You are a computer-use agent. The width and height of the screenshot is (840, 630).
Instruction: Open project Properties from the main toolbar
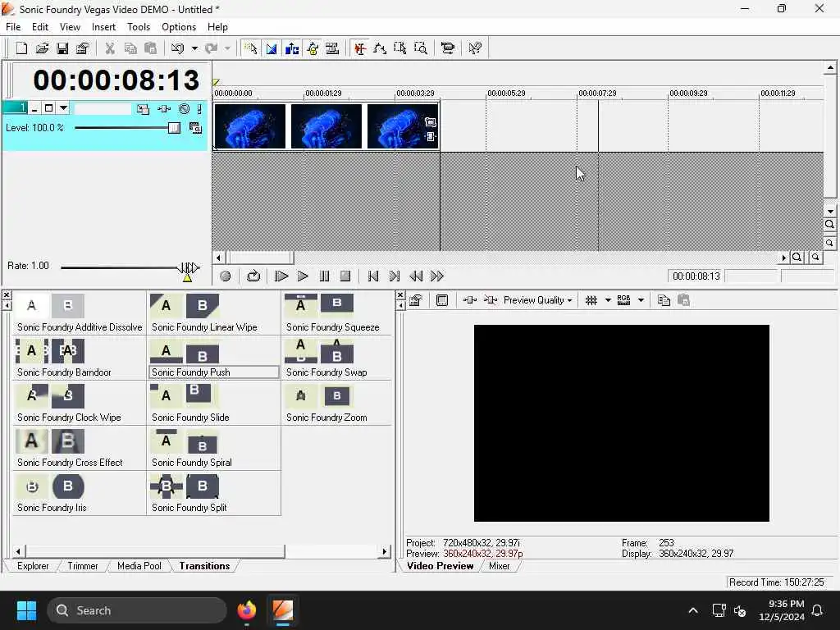point(82,48)
